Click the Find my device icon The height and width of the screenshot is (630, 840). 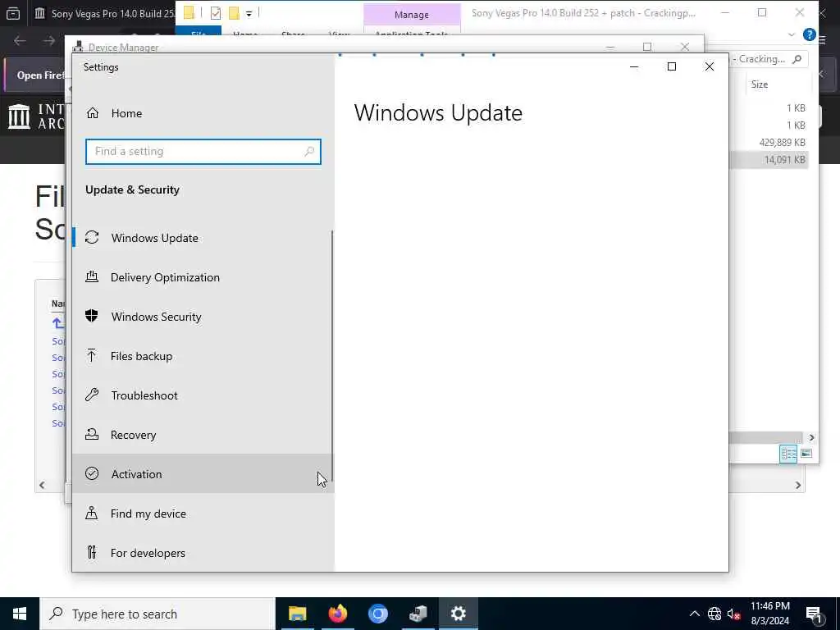pos(92,513)
